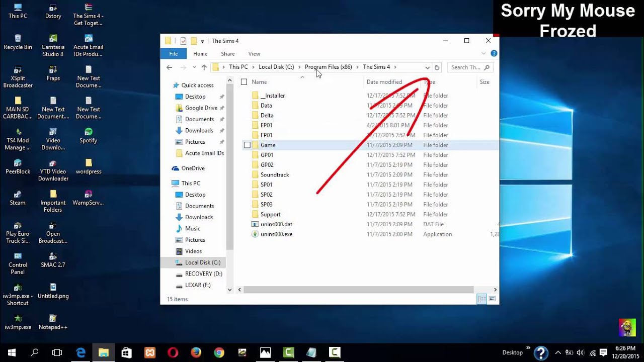Viewport: 644px width, 362px height.
Task: Open the PeerBlock desktop icon
Action: click(18, 166)
